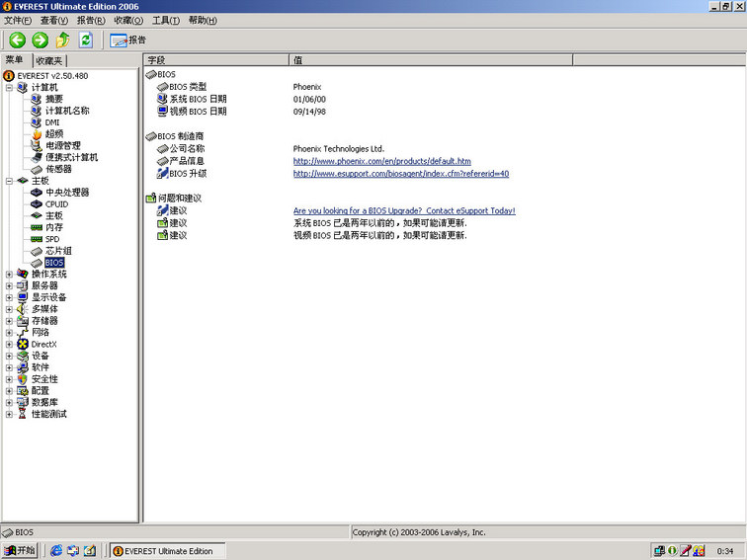
Task: Select the 传感器 sensor icon
Action: (x=37, y=170)
